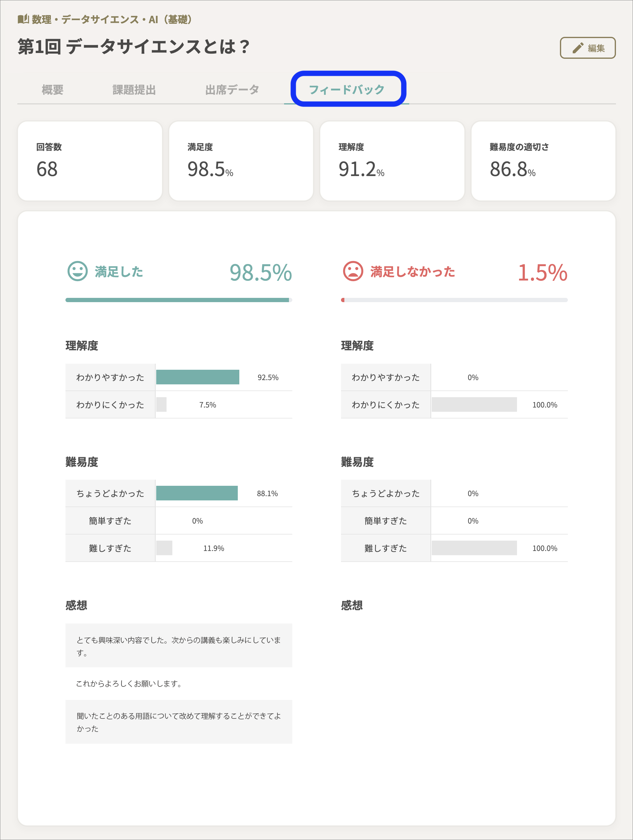Click the 理解度 91.2% summary card

[x=392, y=161]
